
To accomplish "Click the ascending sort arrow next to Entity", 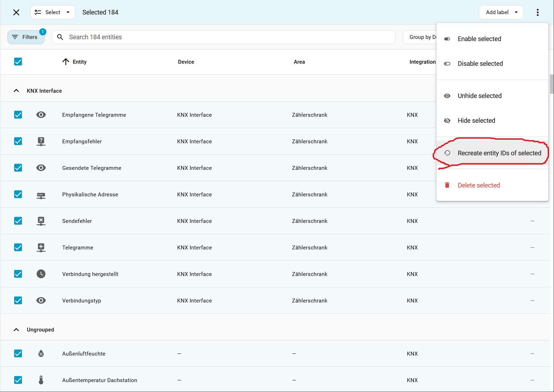I will click(66, 62).
